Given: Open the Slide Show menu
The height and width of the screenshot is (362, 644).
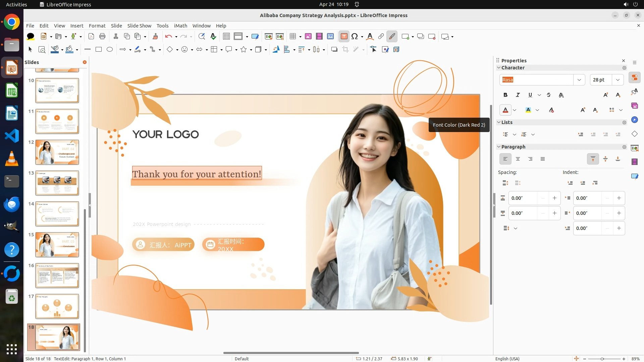Looking at the screenshot, I should pos(139,26).
